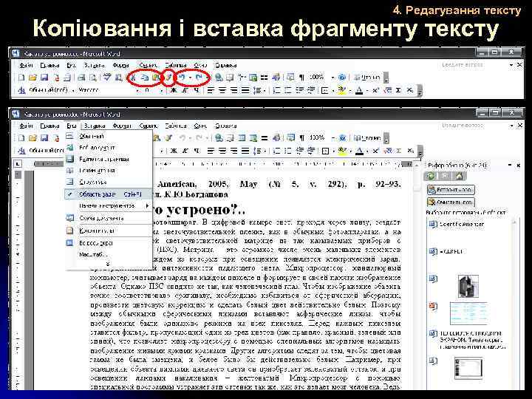
Task: Toggle numbered list in lower window
Action: (277, 151)
